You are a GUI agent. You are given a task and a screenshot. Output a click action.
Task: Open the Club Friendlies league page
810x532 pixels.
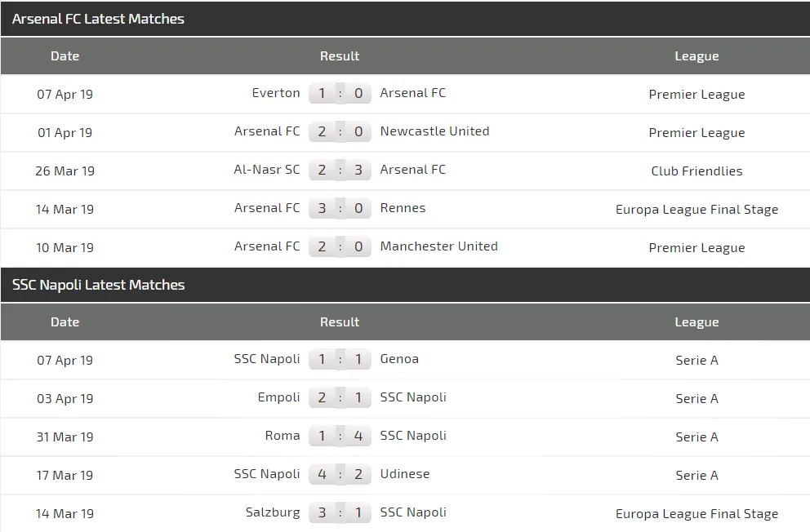tap(697, 171)
